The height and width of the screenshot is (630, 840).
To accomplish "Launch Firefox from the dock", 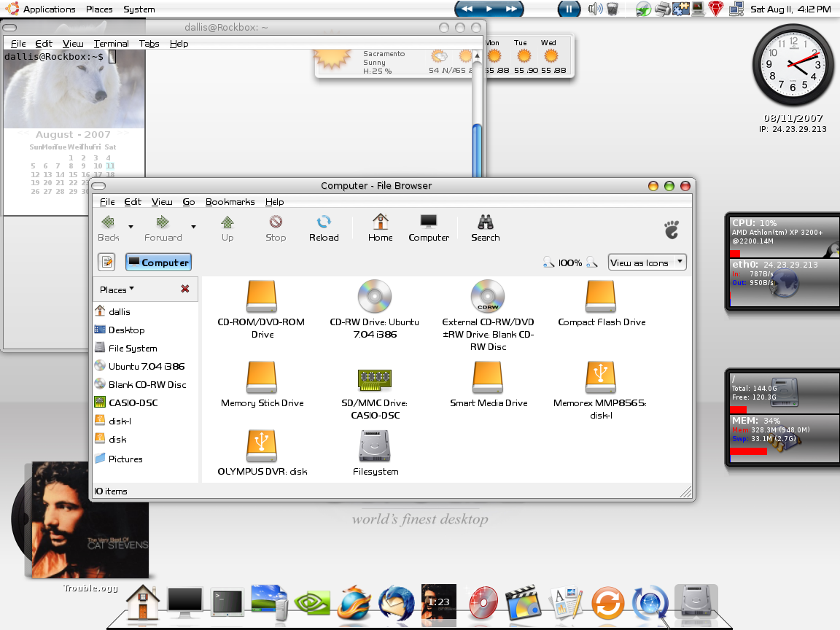I will click(x=354, y=603).
